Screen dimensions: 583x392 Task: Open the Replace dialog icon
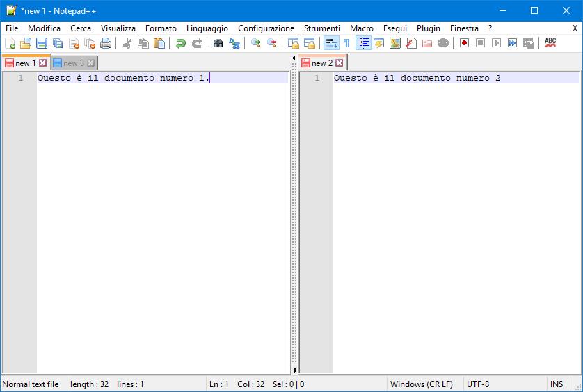click(234, 43)
